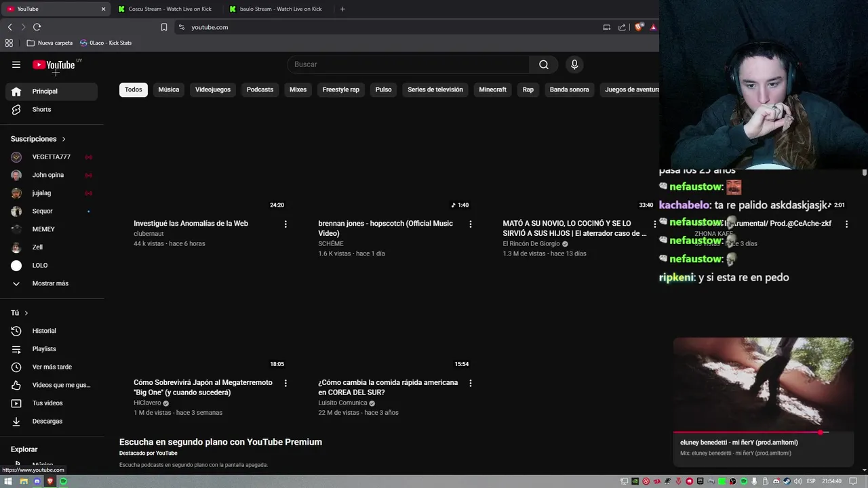Open John opina subscription channel

[52, 175]
